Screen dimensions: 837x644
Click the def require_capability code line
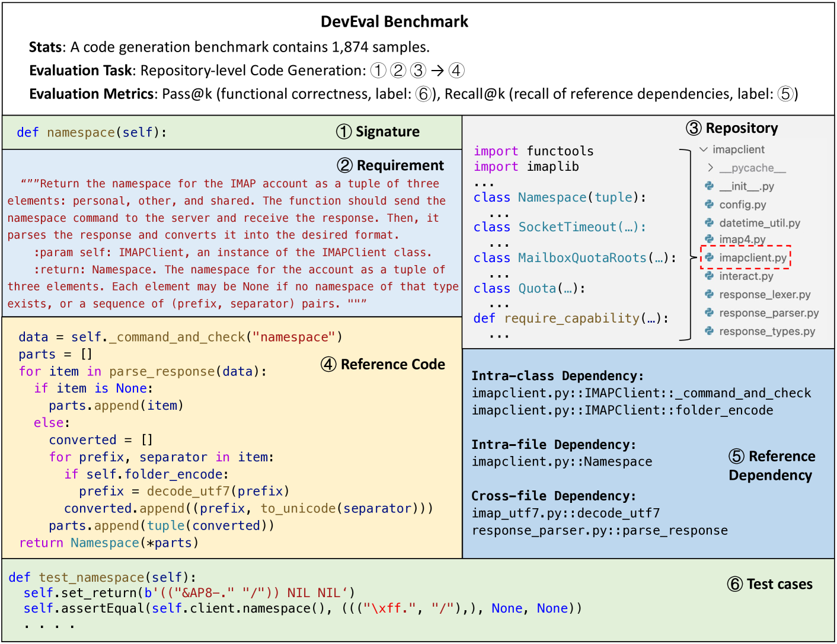tap(571, 318)
